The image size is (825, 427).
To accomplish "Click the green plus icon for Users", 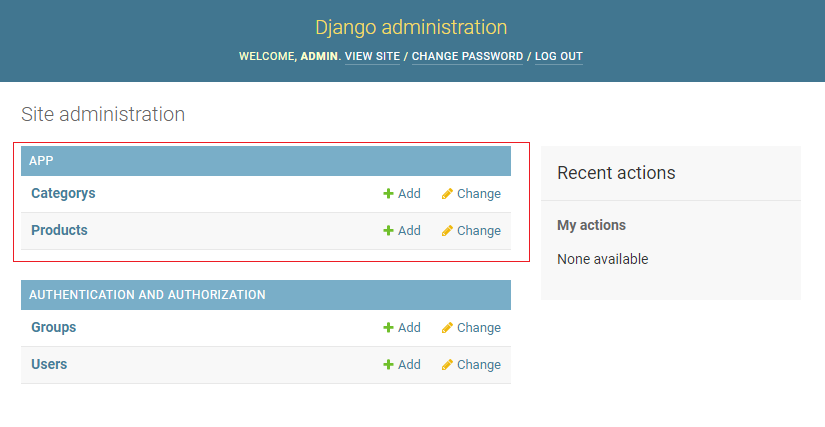I will point(388,365).
